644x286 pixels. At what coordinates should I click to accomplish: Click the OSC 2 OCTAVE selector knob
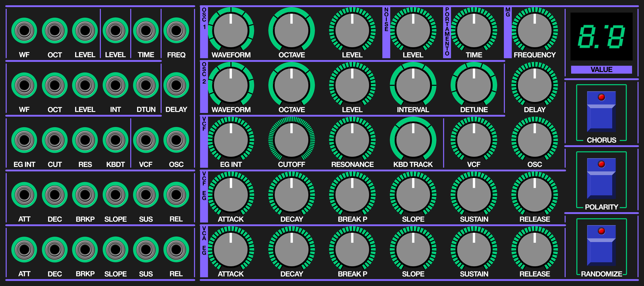pos(291,85)
